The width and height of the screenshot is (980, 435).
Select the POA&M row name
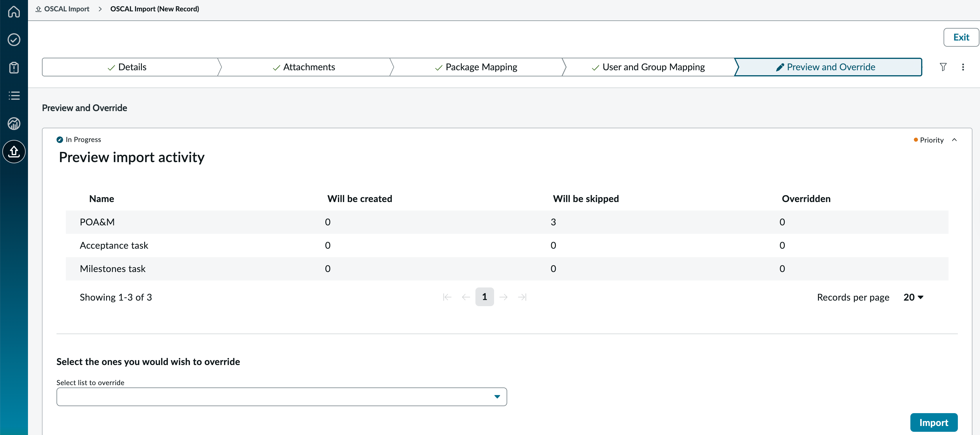pyautogui.click(x=97, y=222)
